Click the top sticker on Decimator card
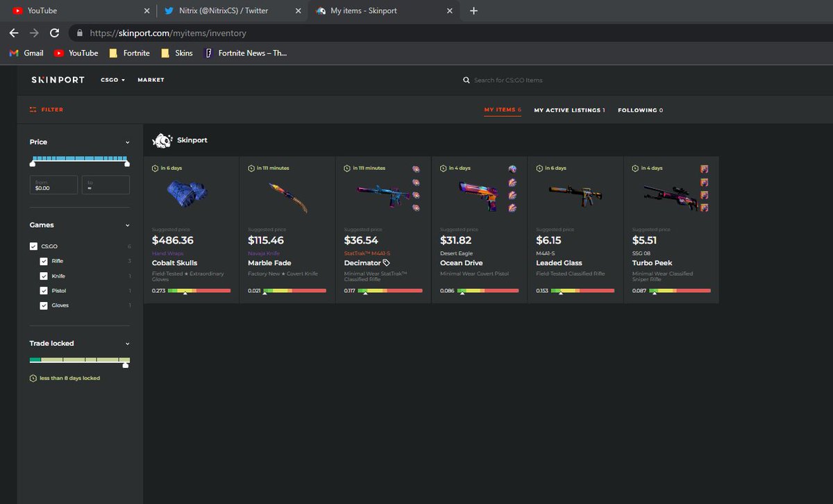 coord(416,169)
